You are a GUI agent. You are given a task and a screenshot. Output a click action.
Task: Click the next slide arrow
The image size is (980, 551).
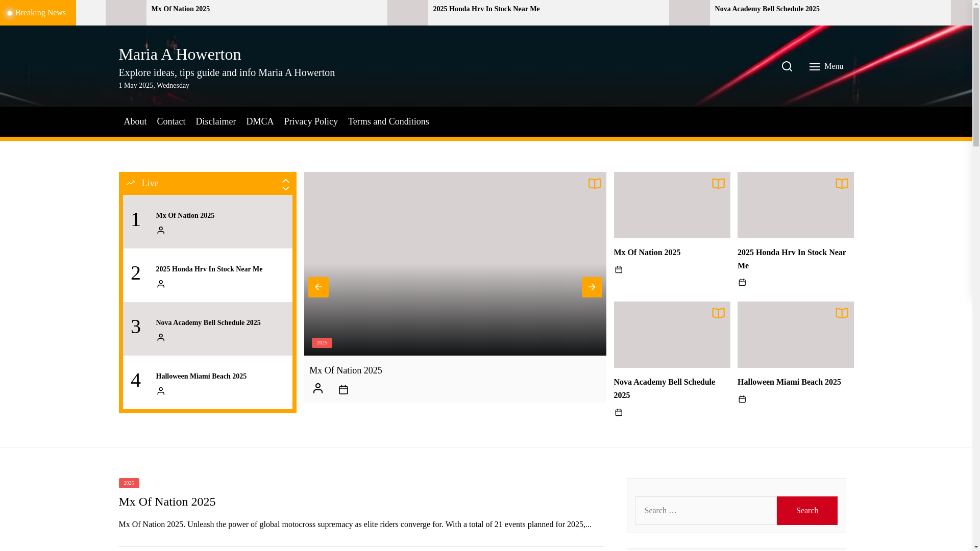[592, 287]
